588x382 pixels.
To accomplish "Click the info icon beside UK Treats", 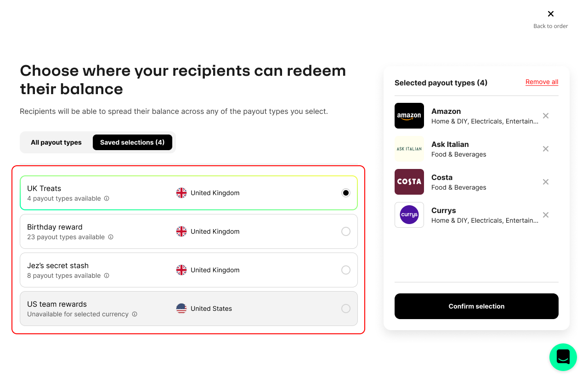I will tap(107, 199).
